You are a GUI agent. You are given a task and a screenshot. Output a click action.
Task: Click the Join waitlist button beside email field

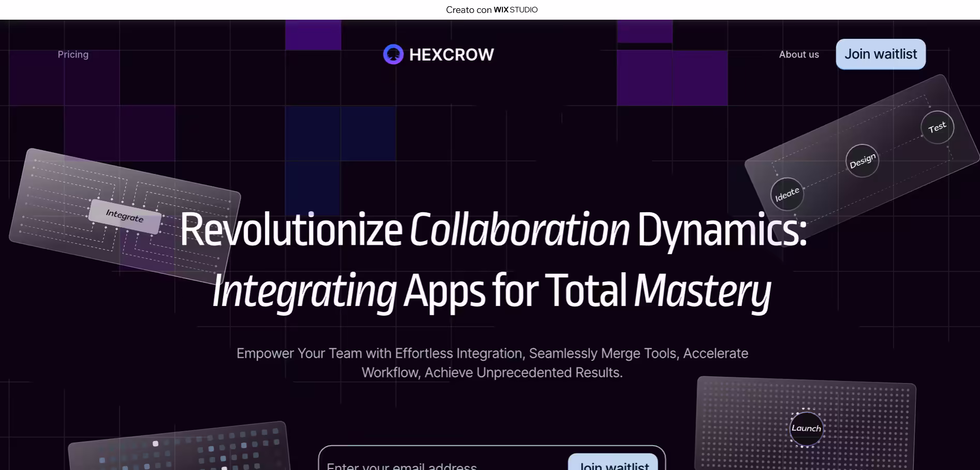[613, 462]
